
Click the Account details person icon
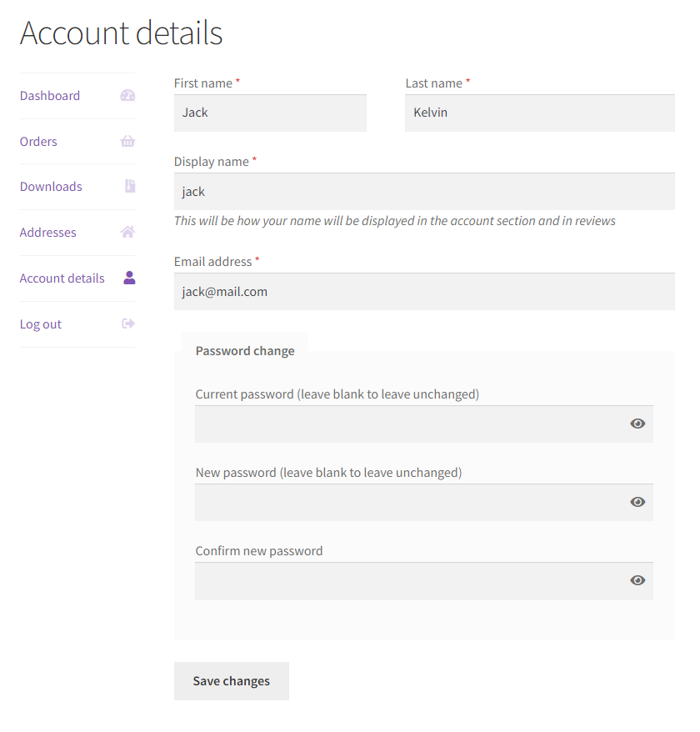(129, 278)
